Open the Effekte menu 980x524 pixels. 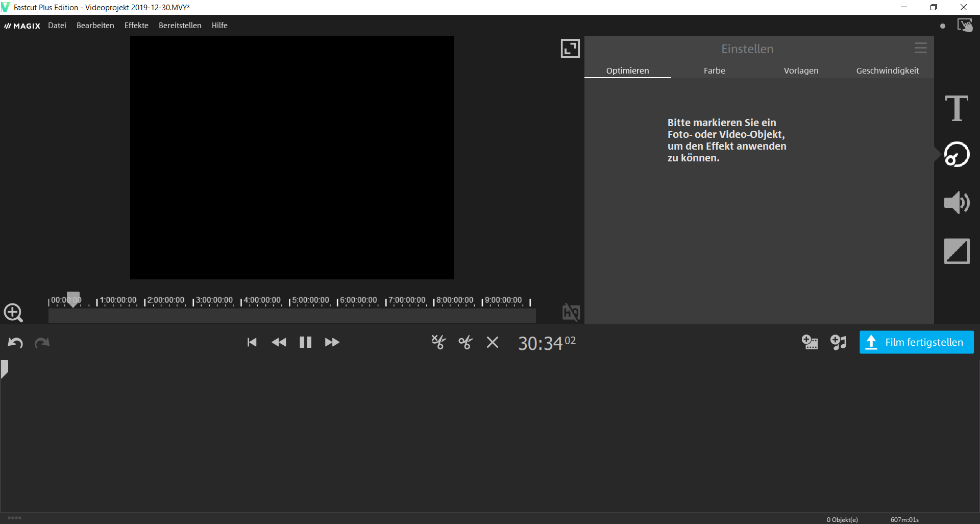tap(136, 26)
